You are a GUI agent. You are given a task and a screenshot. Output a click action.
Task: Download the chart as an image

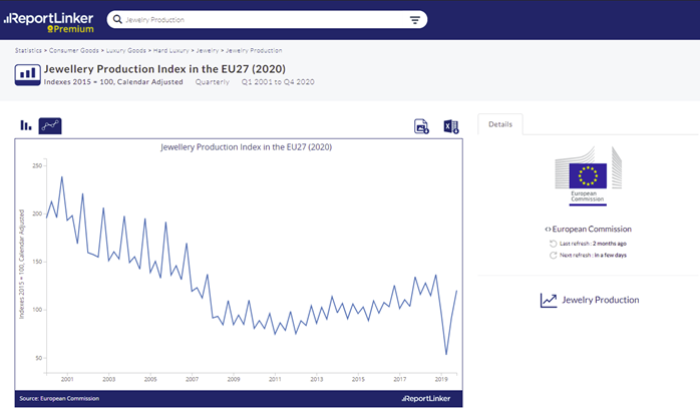point(422,126)
